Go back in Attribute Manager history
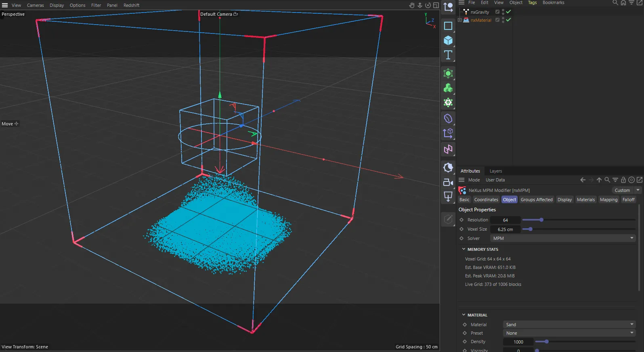Viewport: 644px width, 352px height. (x=583, y=180)
